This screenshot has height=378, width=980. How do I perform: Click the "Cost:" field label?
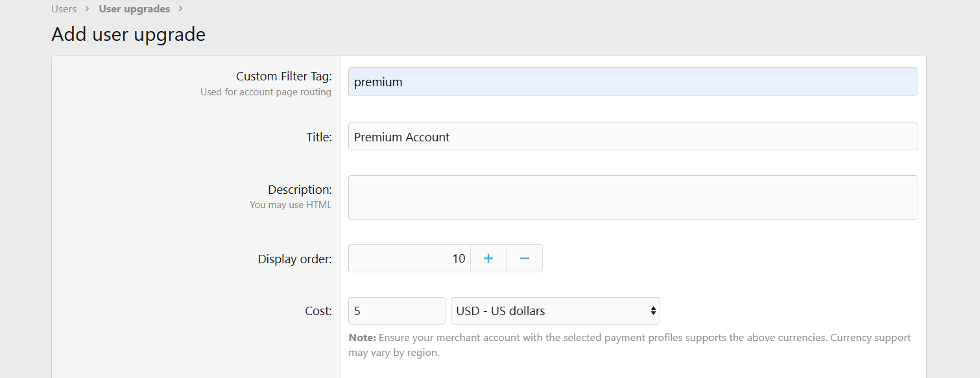318,311
